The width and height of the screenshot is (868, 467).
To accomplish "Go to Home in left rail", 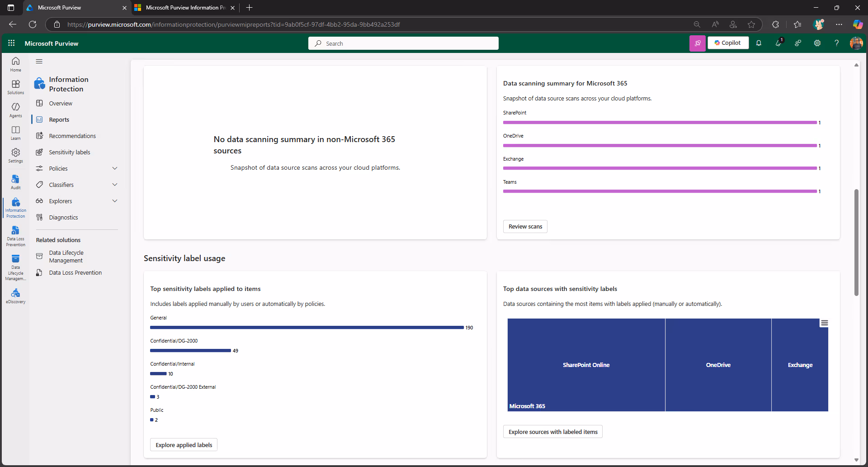I will (16, 64).
